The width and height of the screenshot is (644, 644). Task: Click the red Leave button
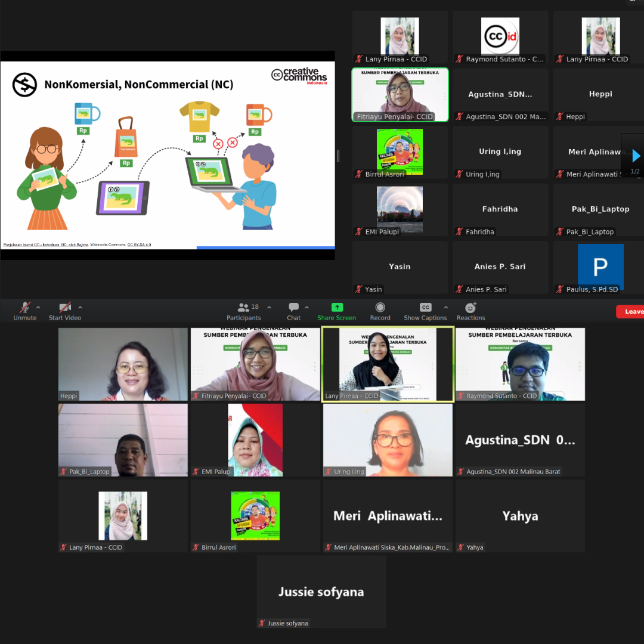click(x=631, y=311)
